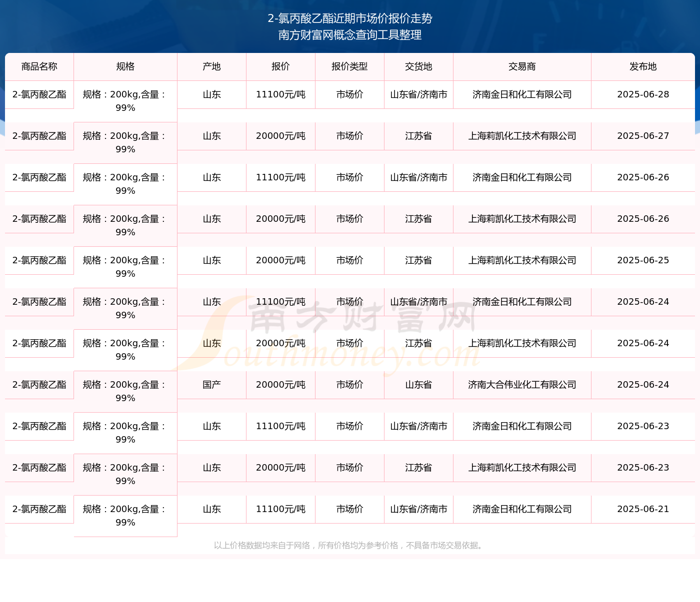Image resolution: width=700 pixels, height=602 pixels.
Task: Click the date 2025-06-25
Action: (x=643, y=260)
